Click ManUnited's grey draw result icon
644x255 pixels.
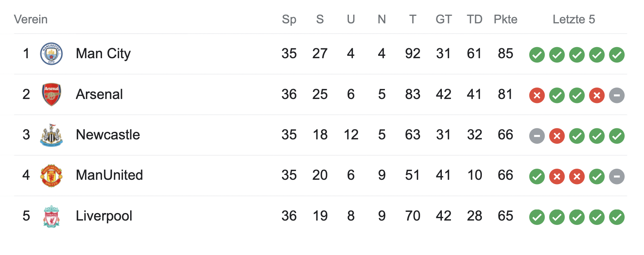tap(617, 177)
